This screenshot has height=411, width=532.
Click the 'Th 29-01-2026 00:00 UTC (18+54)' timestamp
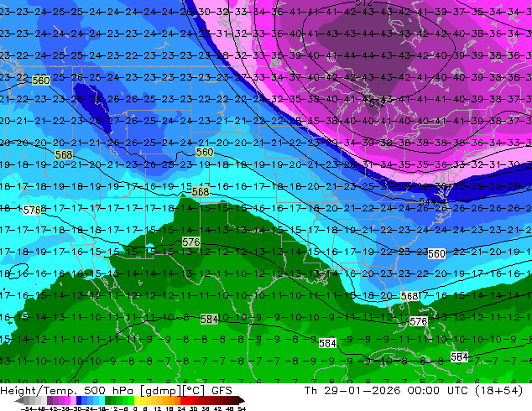[x=414, y=391]
